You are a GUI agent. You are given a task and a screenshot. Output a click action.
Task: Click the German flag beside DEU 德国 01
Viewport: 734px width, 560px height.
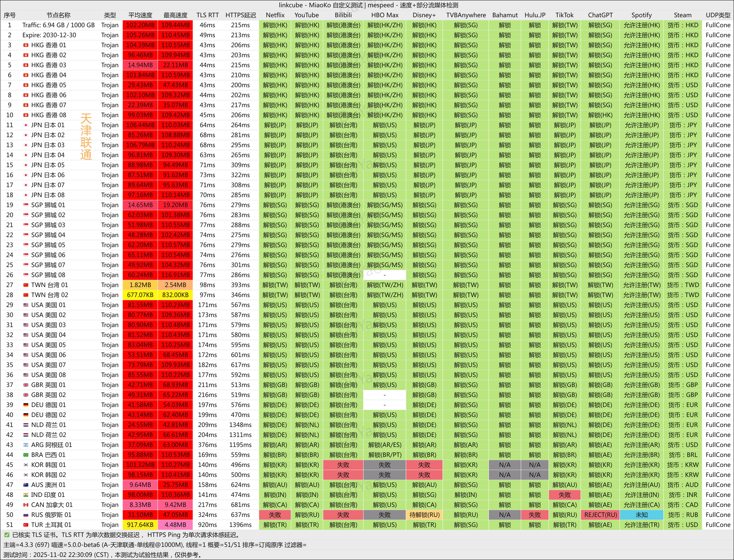(25, 405)
